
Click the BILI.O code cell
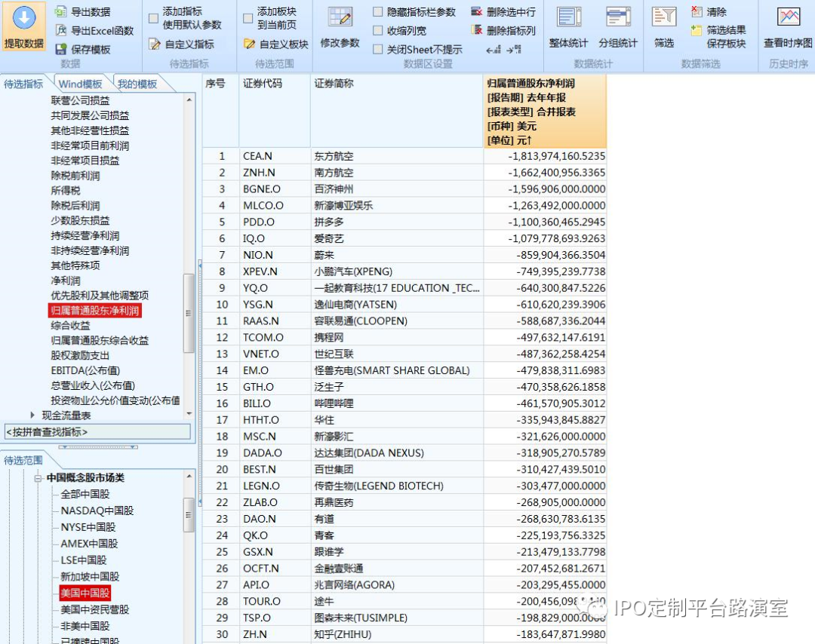(x=275, y=403)
